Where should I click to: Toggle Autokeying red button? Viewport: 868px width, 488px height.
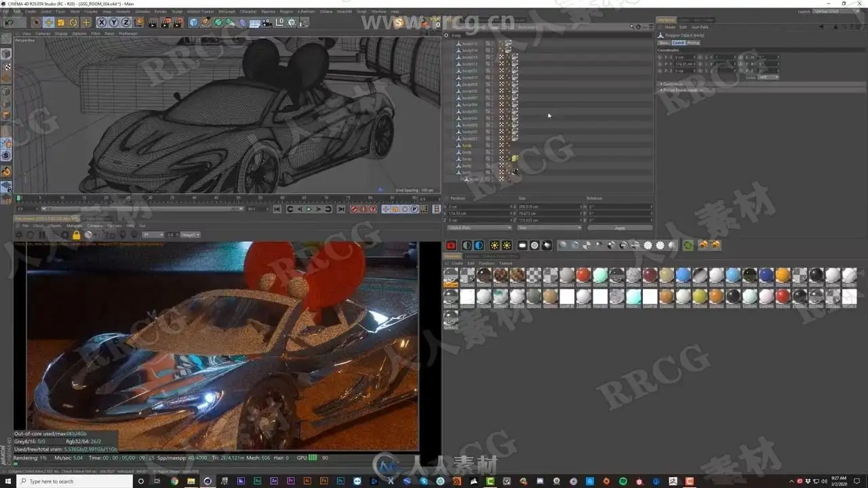coord(363,209)
